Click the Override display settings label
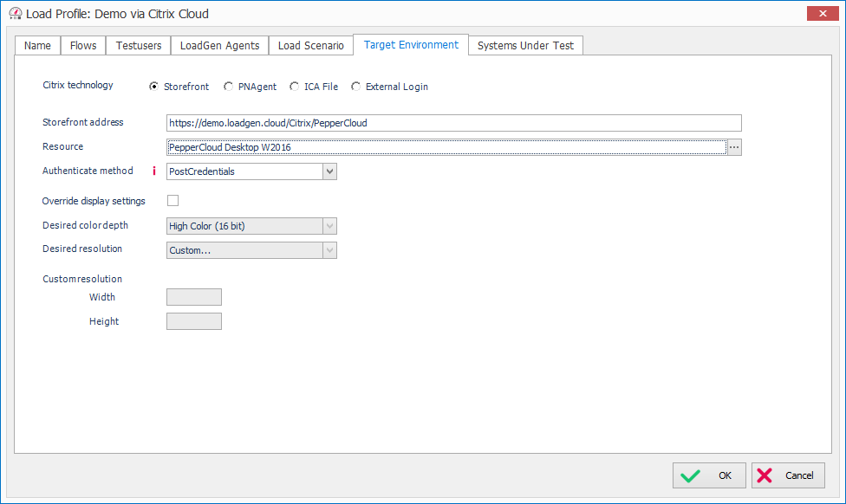Image resolution: width=846 pixels, height=504 pixels. pos(94,201)
